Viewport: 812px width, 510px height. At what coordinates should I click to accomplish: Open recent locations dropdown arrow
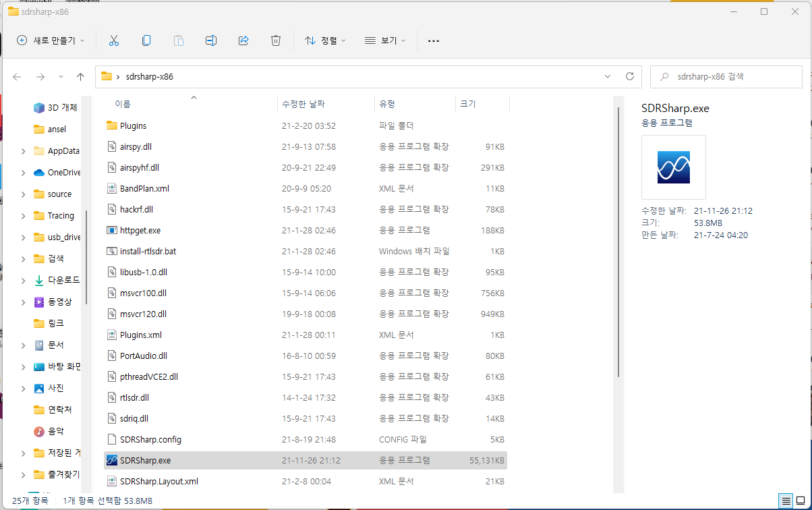pyautogui.click(x=61, y=77)
